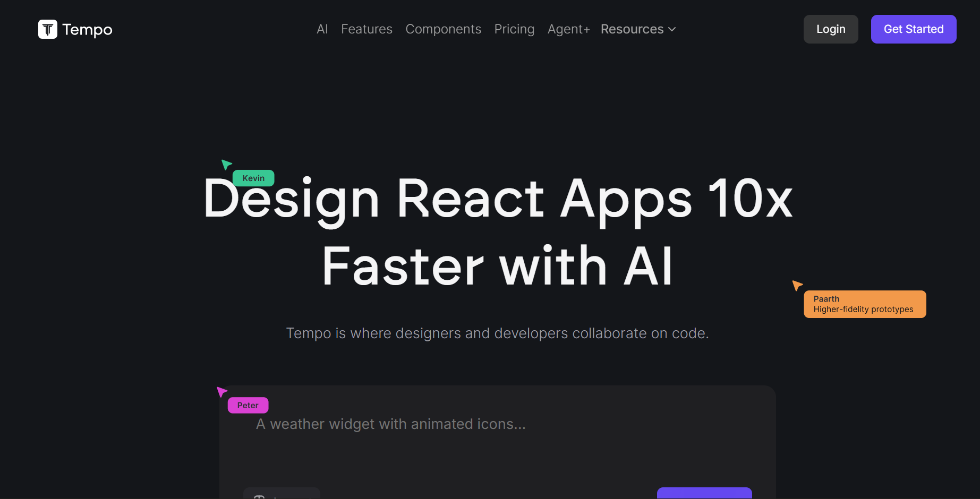
Task: Click the green Kevin cursor arrow
Action: tap(226, 164)
